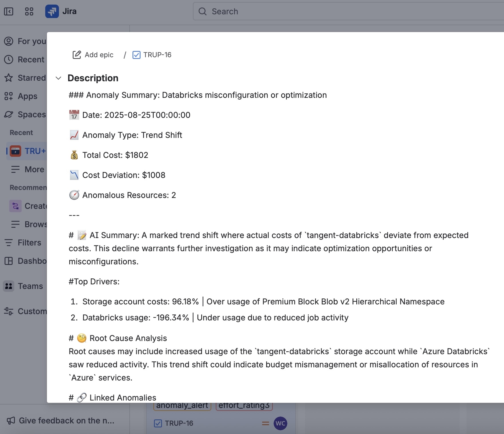
Task: Click the Filters lines icon
Action: tap(9, 243)
